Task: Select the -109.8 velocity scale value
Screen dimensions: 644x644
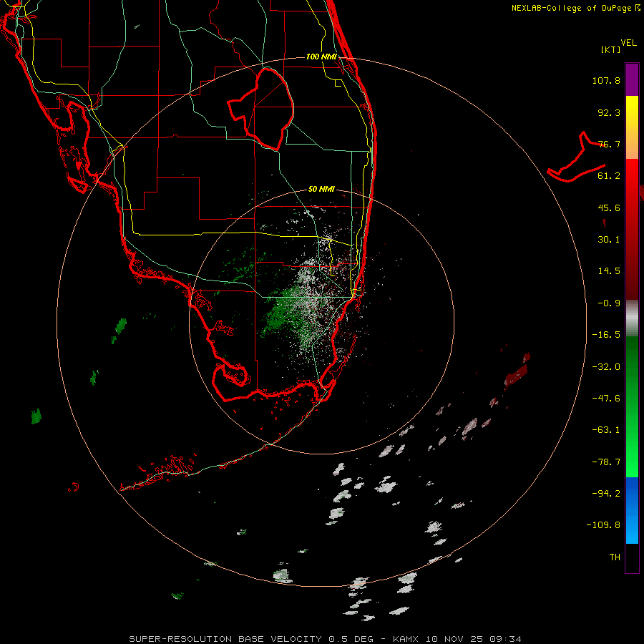Action: coord(604,525)
